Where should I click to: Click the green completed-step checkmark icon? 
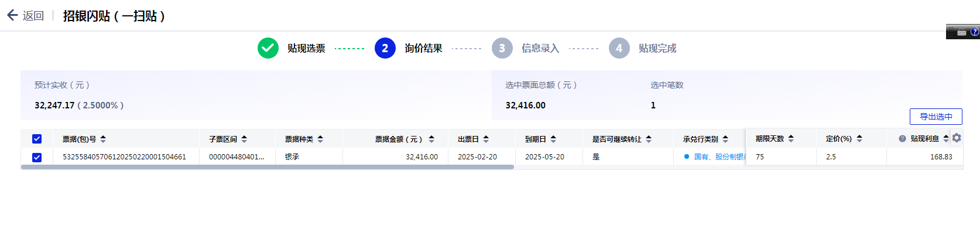coord(268,48)
